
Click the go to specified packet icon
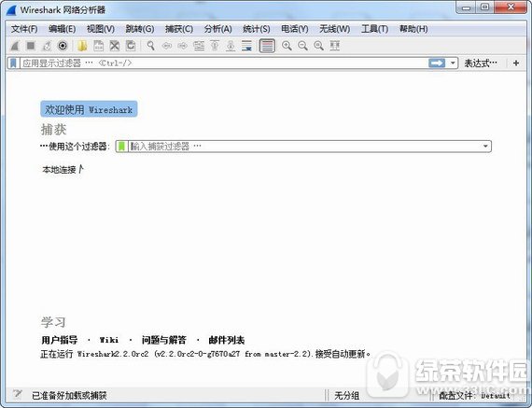click(199, 46)
